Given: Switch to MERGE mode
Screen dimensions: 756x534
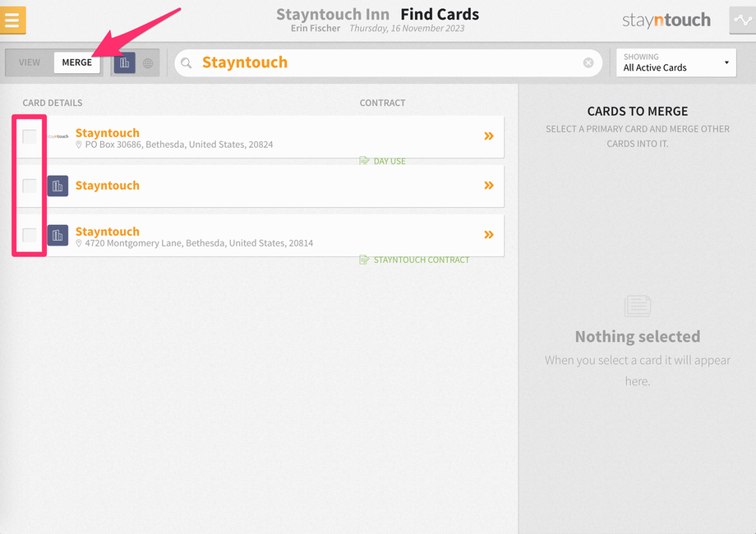Looking at the screenshot, I should pyautogui.click(x=76, y=62).
